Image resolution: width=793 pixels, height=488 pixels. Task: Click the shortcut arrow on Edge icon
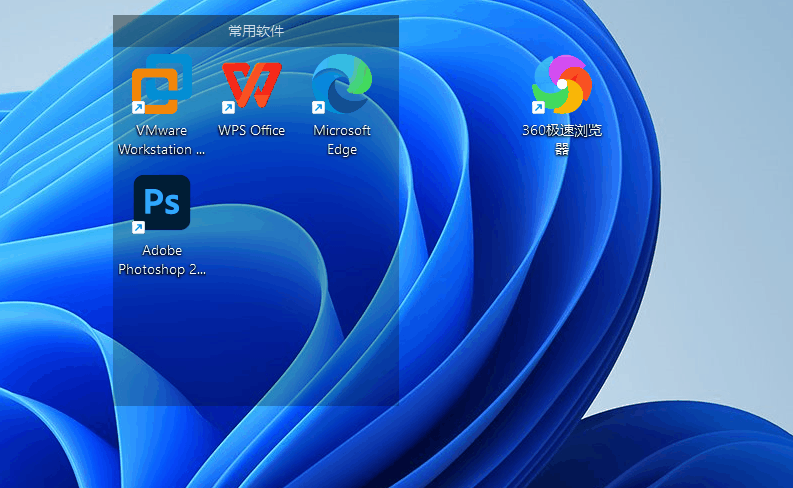[318, 108]
